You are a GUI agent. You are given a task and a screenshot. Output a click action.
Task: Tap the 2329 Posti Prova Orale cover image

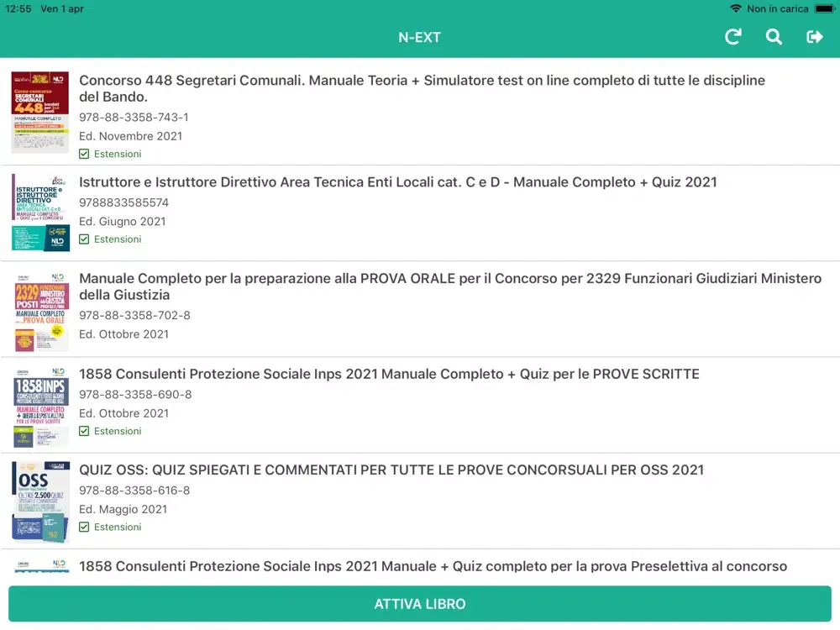39,310
